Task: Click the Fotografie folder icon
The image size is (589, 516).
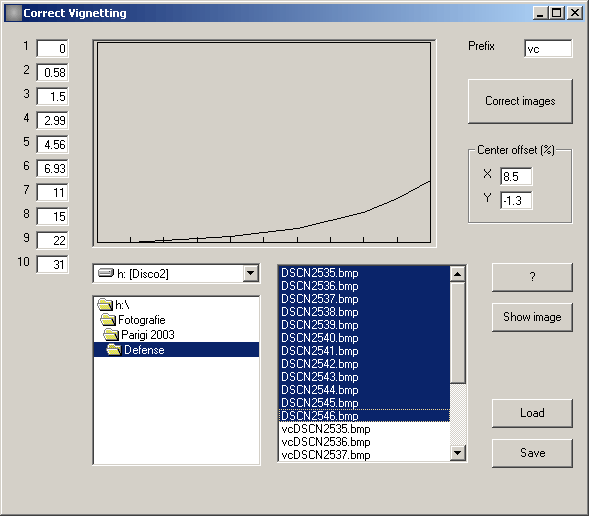Action: tap(108, 320)
